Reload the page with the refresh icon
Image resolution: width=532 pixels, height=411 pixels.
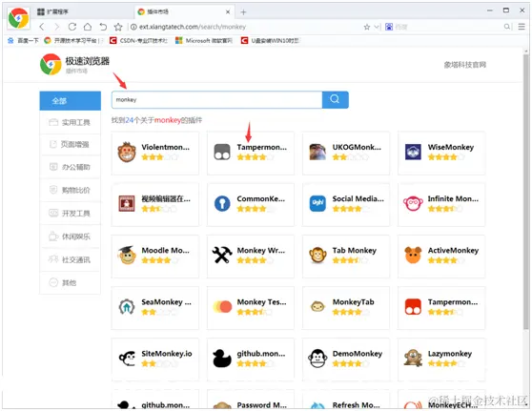pos(72,27)
